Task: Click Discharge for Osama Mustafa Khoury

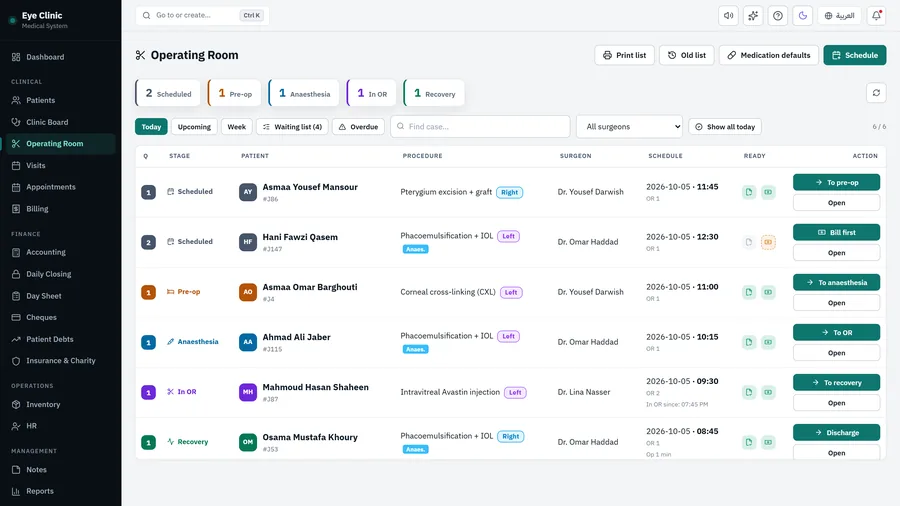Action: pyautogui.click(x=836, y=433)
